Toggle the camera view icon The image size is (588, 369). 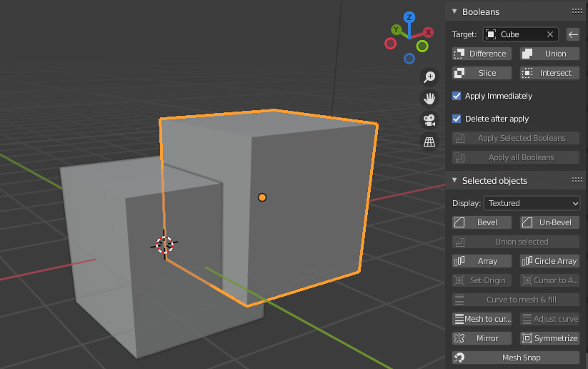click(x=429, y=120)
